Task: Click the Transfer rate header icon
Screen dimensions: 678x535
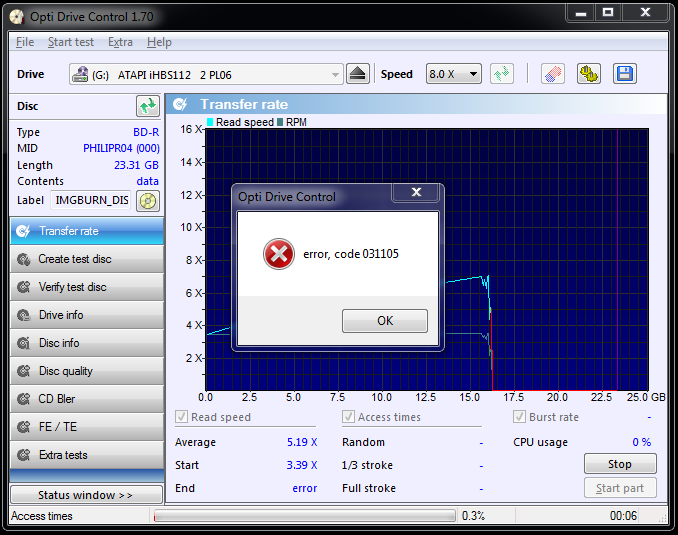Action: [180, 104]
